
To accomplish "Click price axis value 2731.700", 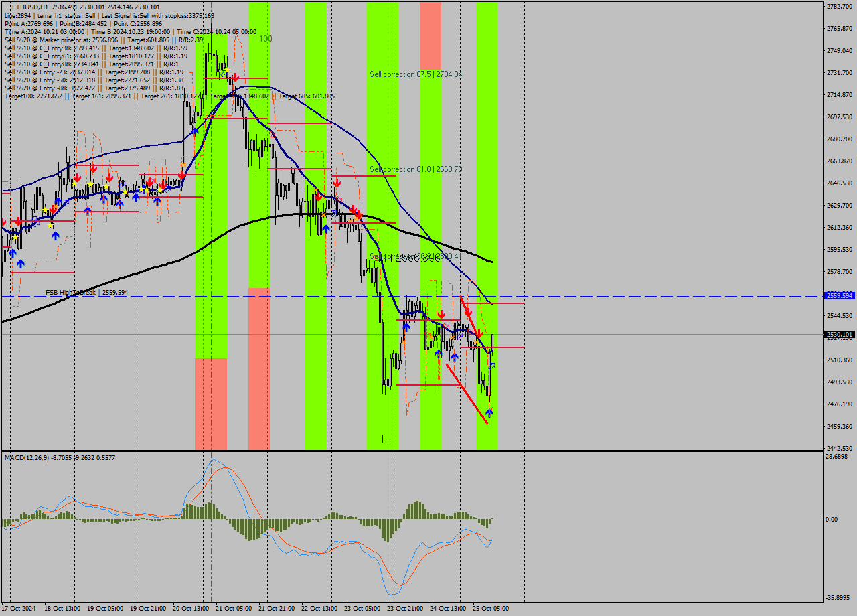I will (x=840, y=72).
